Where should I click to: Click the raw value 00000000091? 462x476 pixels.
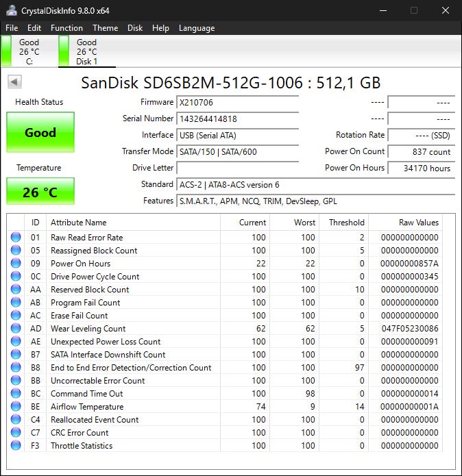pos(409,342)
